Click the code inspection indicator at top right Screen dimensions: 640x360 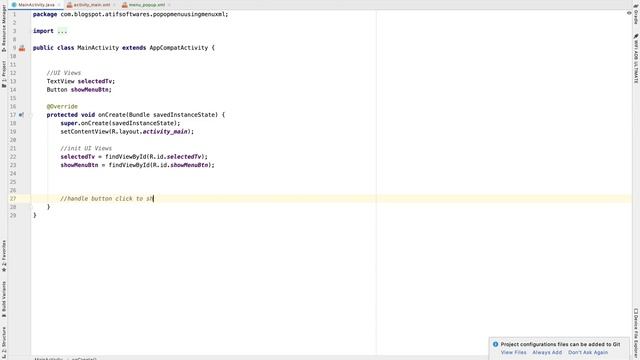click(629, 13)
